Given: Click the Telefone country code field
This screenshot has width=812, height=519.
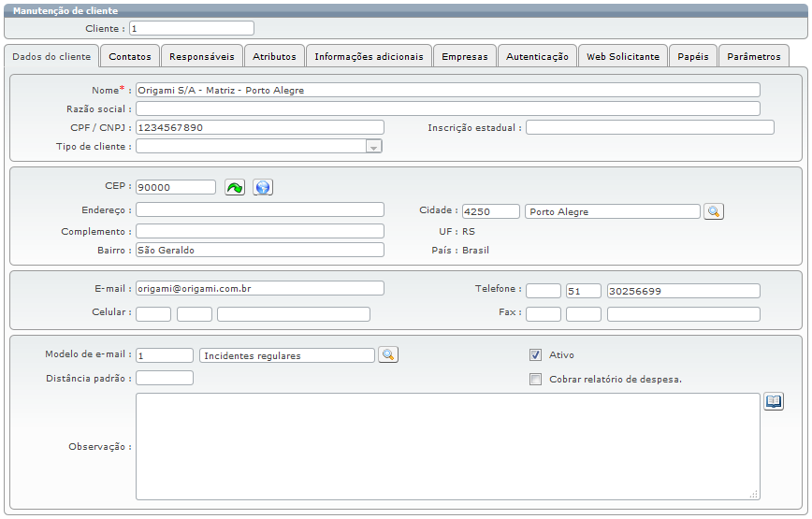Looking at the screenshot, I should pyautogui.click(x=544, y=291).
